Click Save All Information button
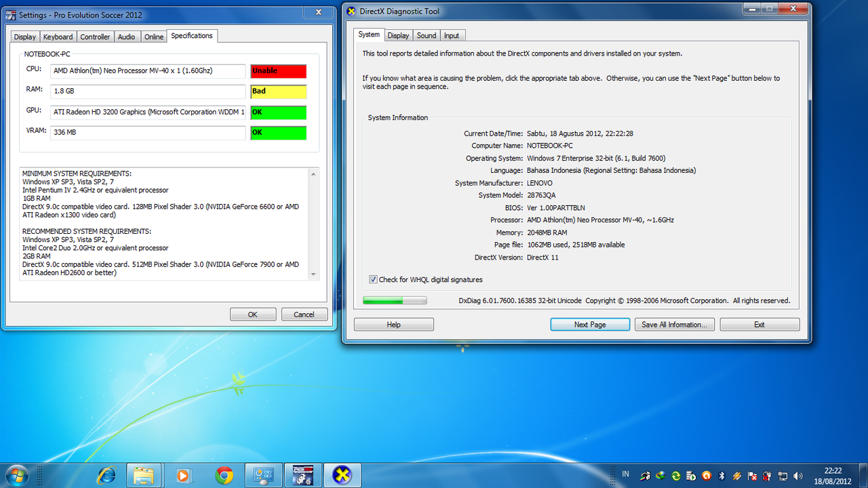 tap(674, 325)
